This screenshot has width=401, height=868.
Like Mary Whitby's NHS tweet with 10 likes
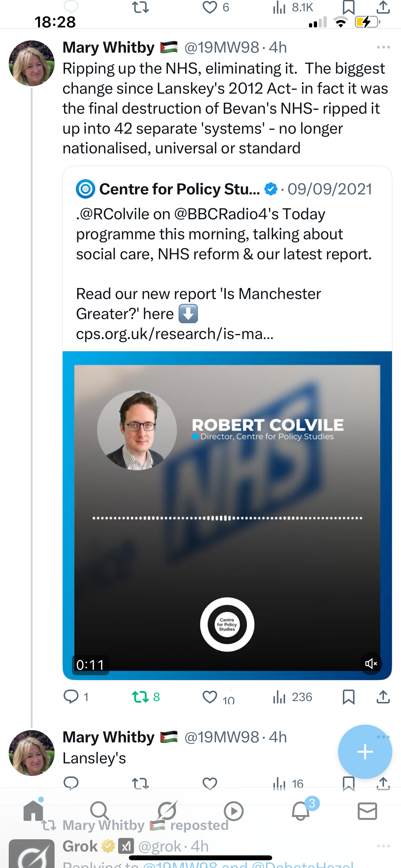pos(210,697)
